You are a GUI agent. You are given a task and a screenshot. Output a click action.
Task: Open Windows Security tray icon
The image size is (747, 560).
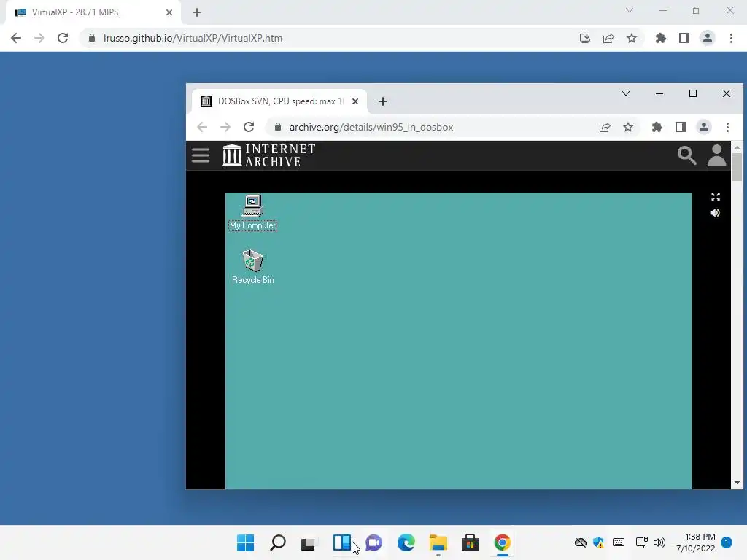(599, 542)
